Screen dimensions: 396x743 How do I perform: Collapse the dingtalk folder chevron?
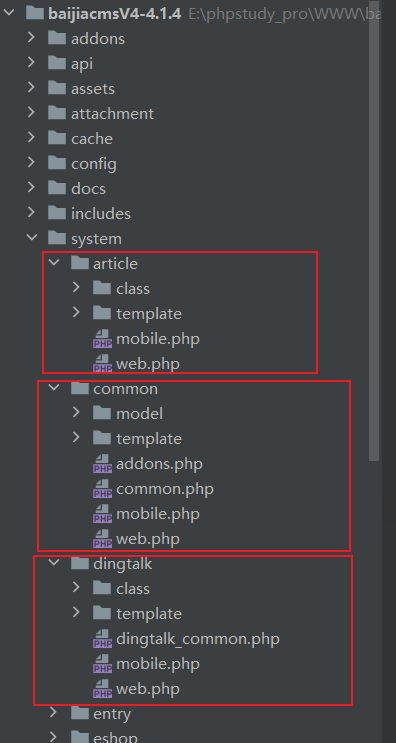coord(54,563)
